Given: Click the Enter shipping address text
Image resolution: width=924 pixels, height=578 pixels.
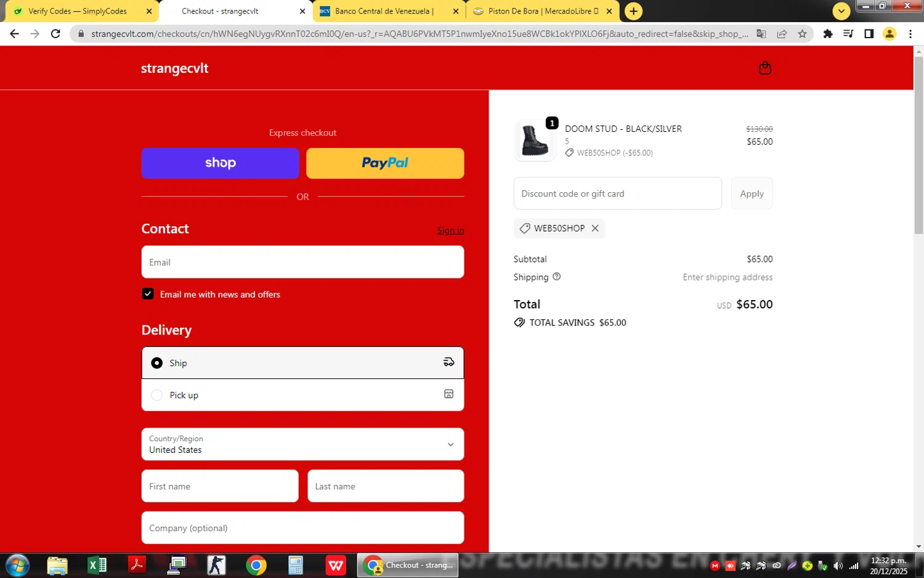Looking at the screenshot, I should (727, 277).
